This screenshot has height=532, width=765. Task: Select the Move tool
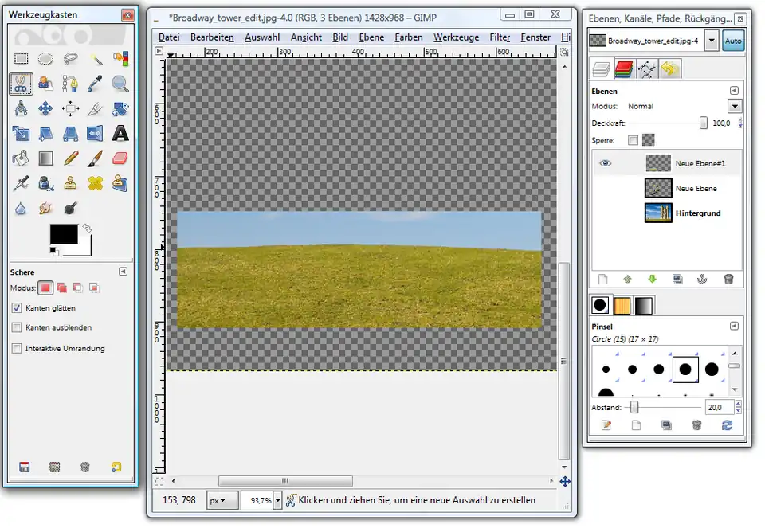tap(46, 108)
